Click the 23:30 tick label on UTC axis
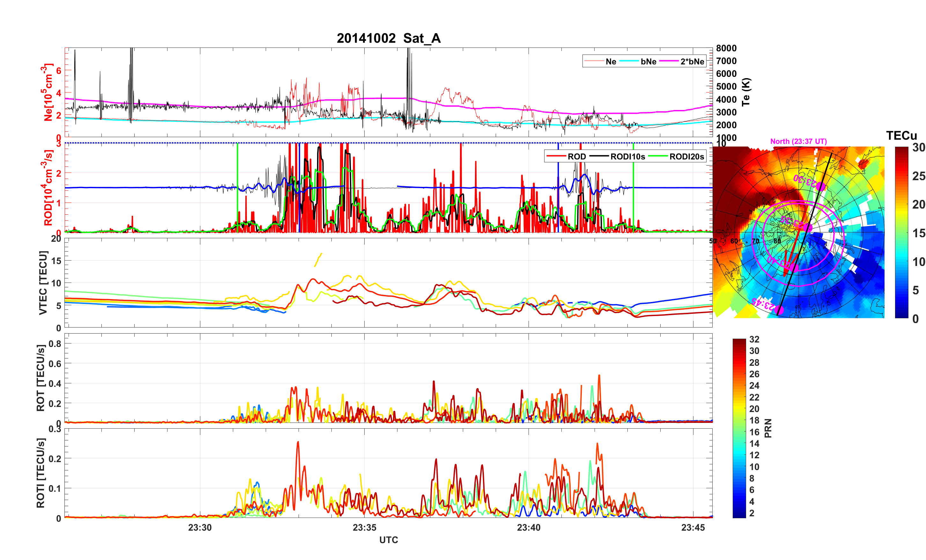926x560 pixels. tap(200, 527)
